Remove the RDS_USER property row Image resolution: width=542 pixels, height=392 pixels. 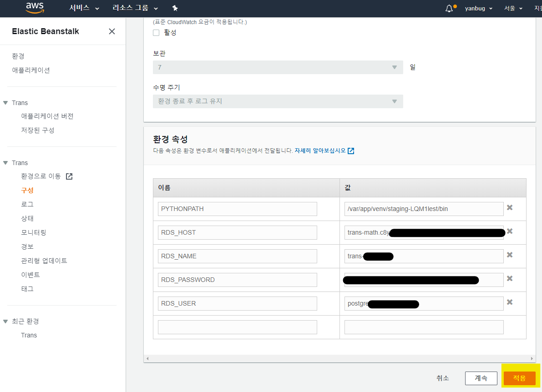[x=510, y=302]
